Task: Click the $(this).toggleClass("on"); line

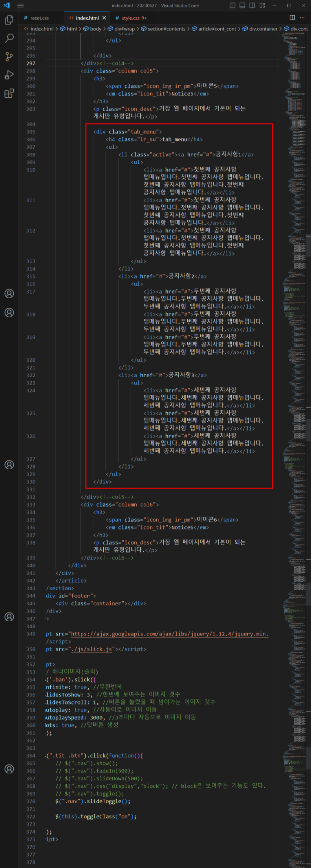Action: (x=96, y=816)
